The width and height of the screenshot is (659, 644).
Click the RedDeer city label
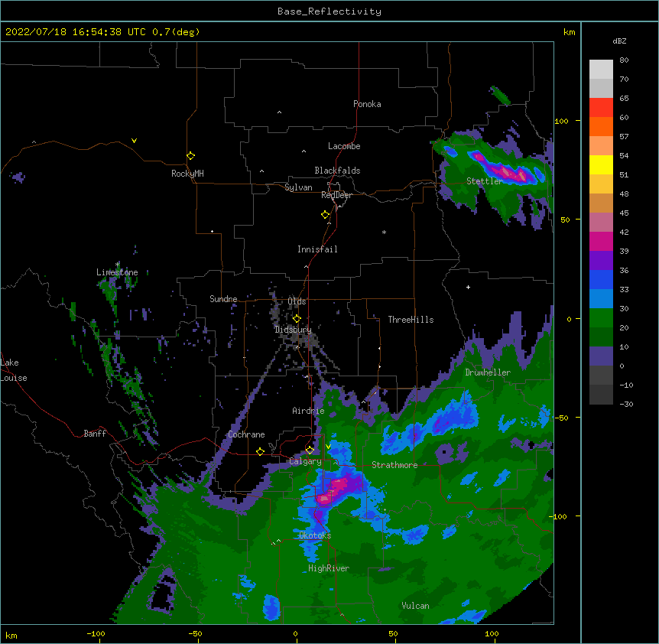(336, 195)
